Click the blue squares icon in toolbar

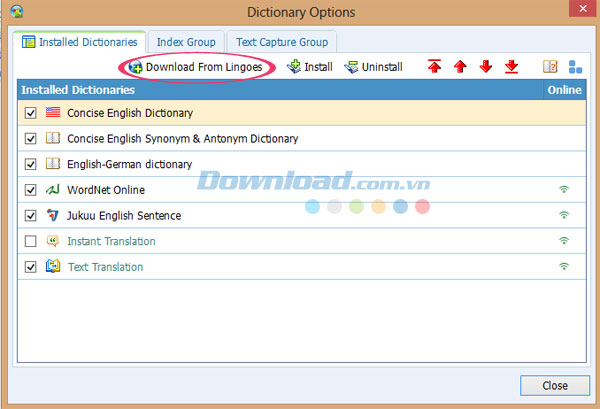[x=575, y=67]
